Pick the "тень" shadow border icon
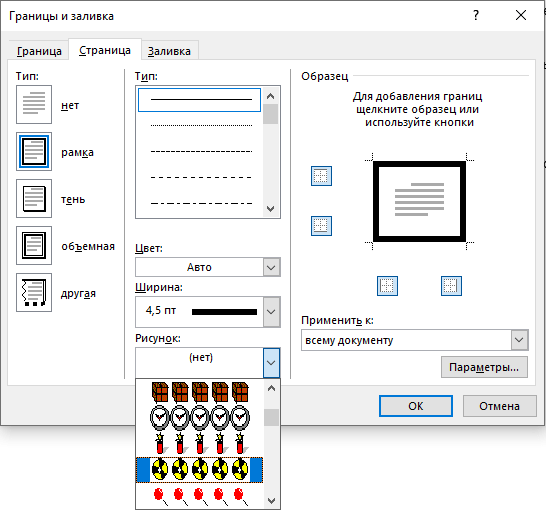The height and width of the screenshot is (510, 546). coord(34,198)
